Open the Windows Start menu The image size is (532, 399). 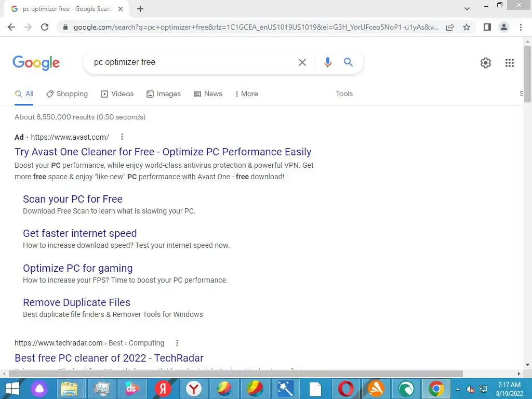12,389
